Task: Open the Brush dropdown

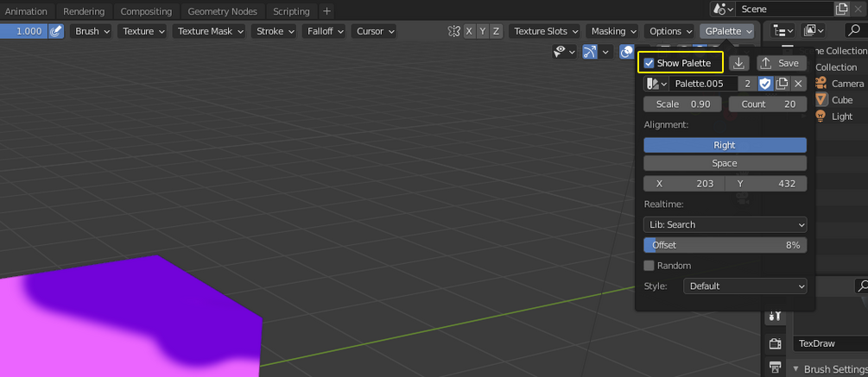Action: click(92, 32)
